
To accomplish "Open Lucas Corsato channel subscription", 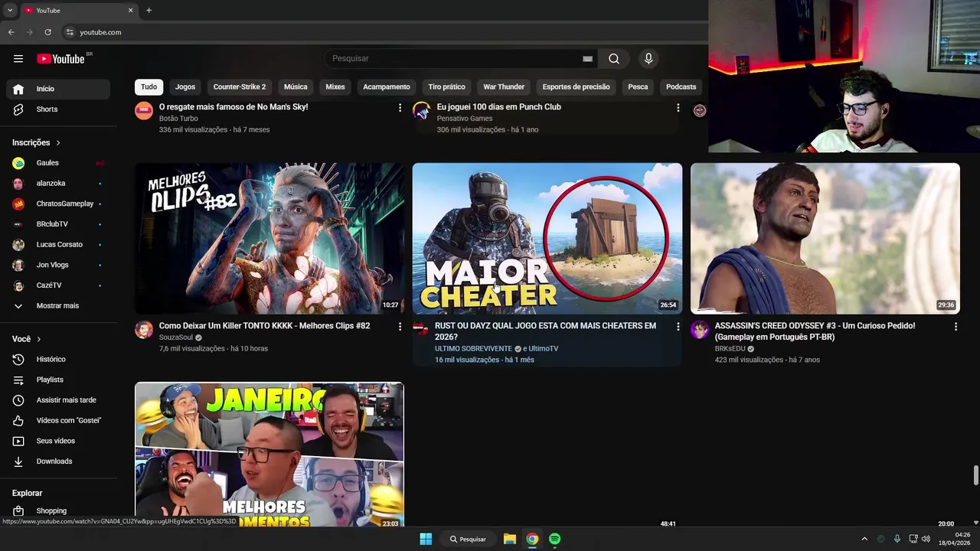I will [x=58, y=245].
